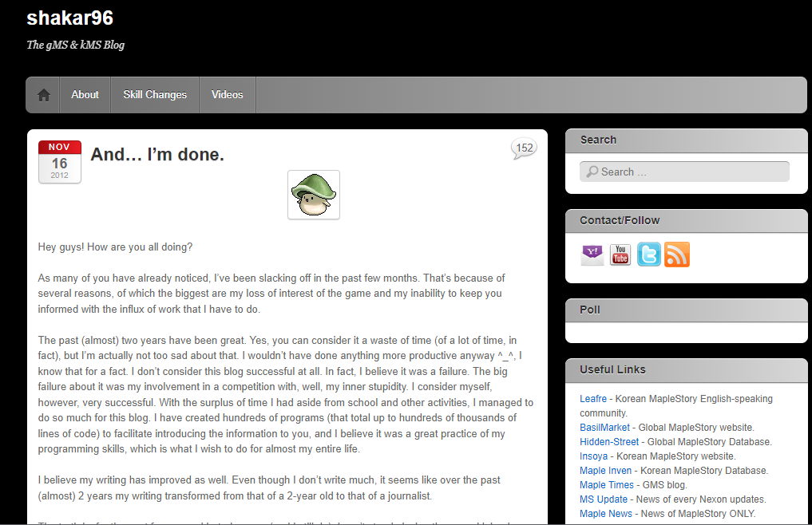Image resolution: width=812 pixels, height=525 pixels.
Task: Click the 'Hey guys! How are you all doing?' line
Action: (x=115, y=247)
